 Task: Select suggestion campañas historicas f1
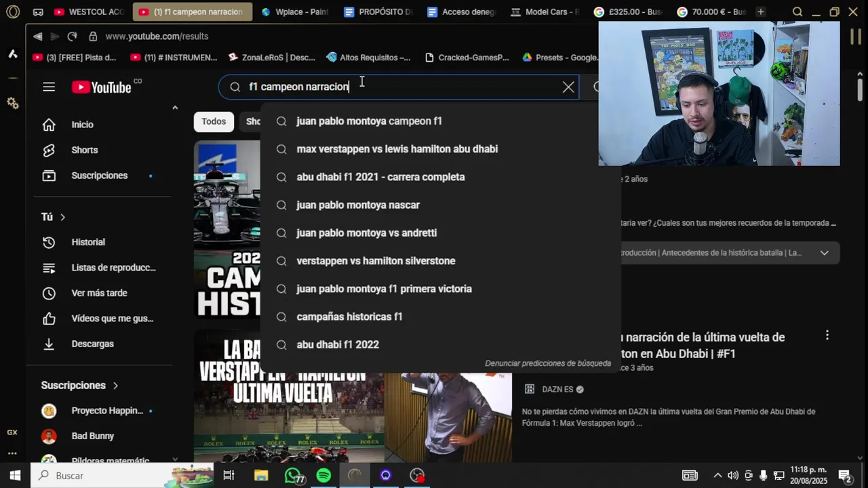(x=440, y=317)
